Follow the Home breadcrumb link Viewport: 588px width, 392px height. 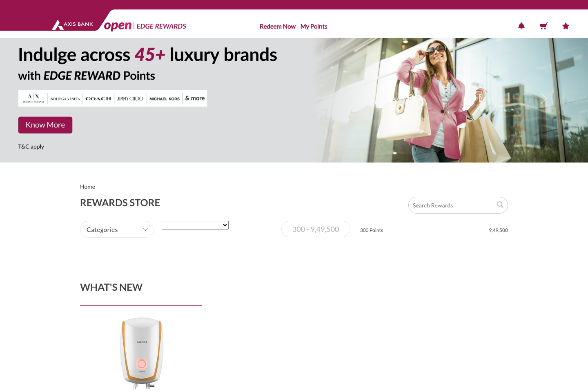87,187
